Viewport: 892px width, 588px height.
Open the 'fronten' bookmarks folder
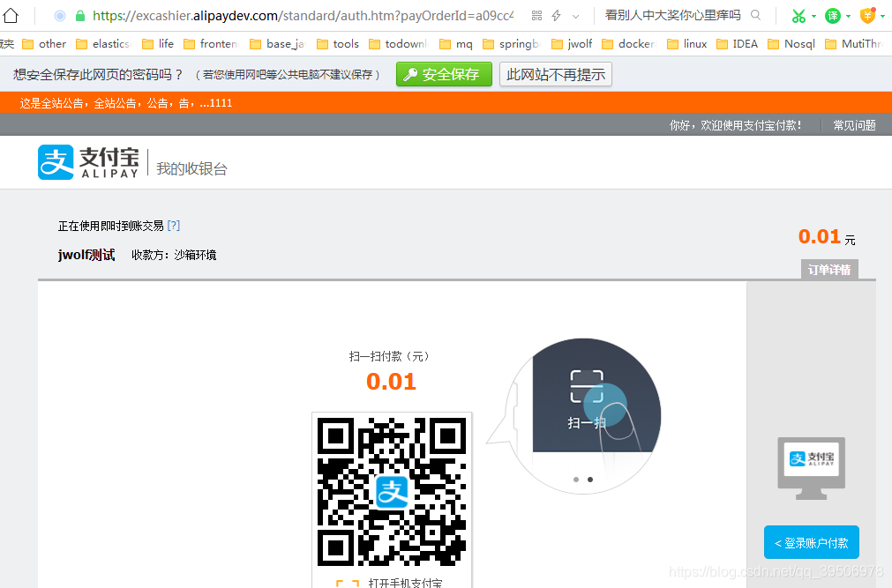(211, 44)
